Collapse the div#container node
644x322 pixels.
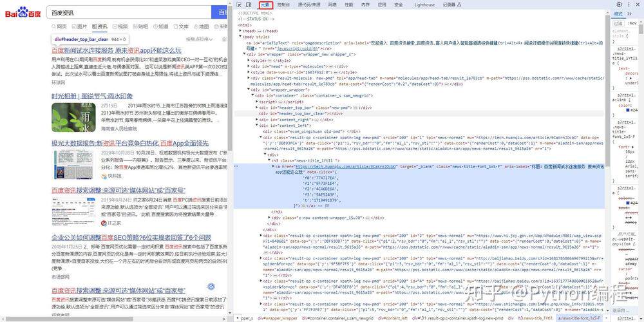[x=252, y=95]
